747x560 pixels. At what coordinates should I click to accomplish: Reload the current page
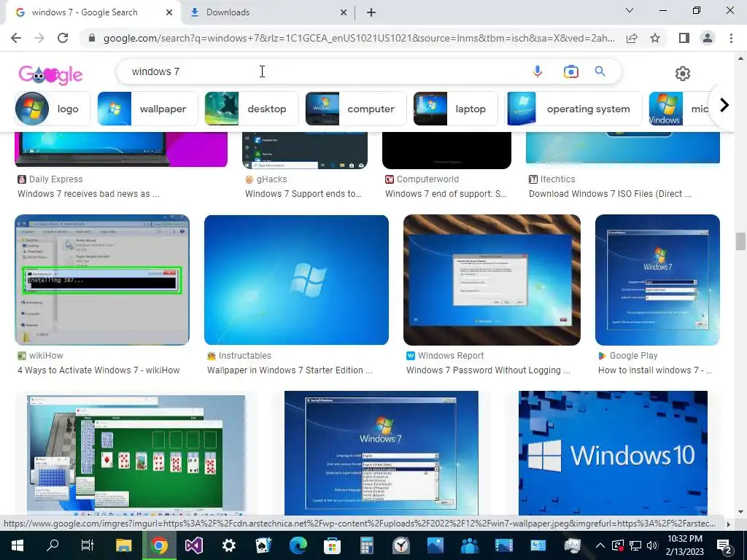click(x=63, y=38)
